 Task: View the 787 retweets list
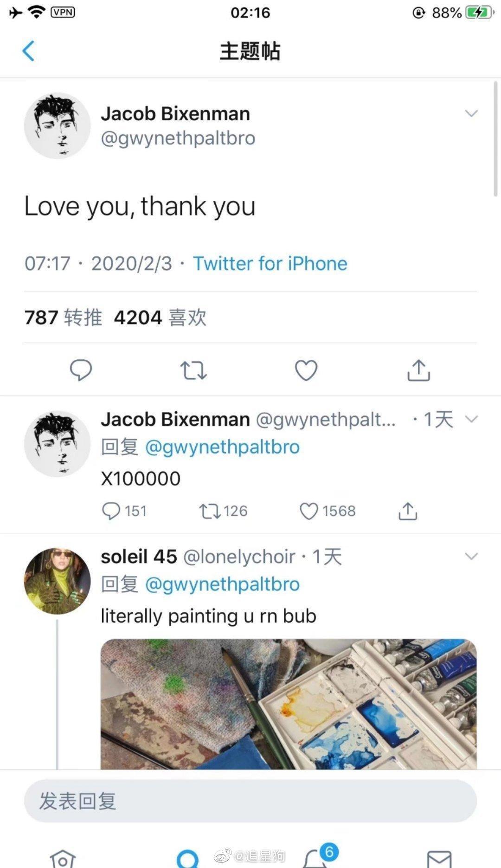click(63, 317)
